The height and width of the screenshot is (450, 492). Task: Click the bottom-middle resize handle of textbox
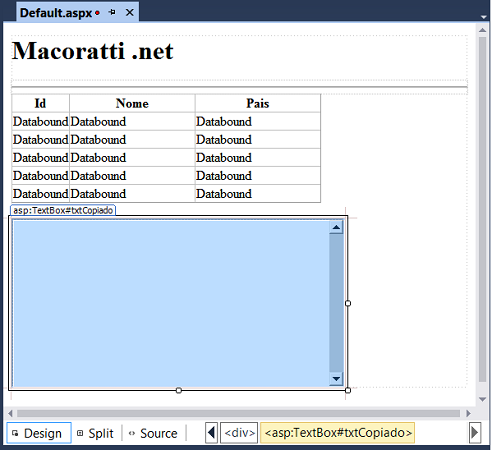pyautogui.click(x=179, y=390)
